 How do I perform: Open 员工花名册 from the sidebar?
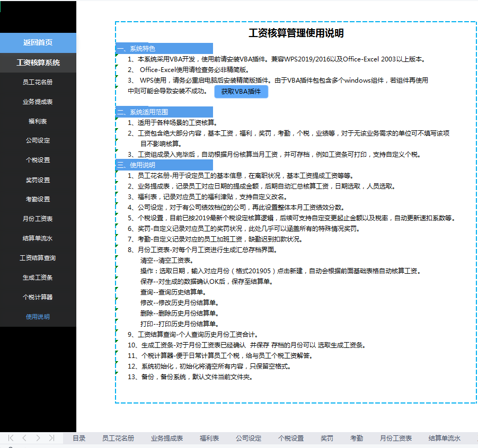pos(38,82)
